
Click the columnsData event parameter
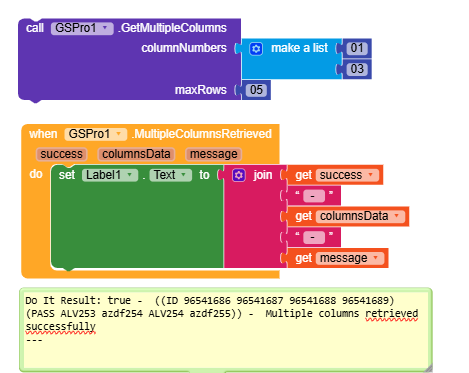136,154
